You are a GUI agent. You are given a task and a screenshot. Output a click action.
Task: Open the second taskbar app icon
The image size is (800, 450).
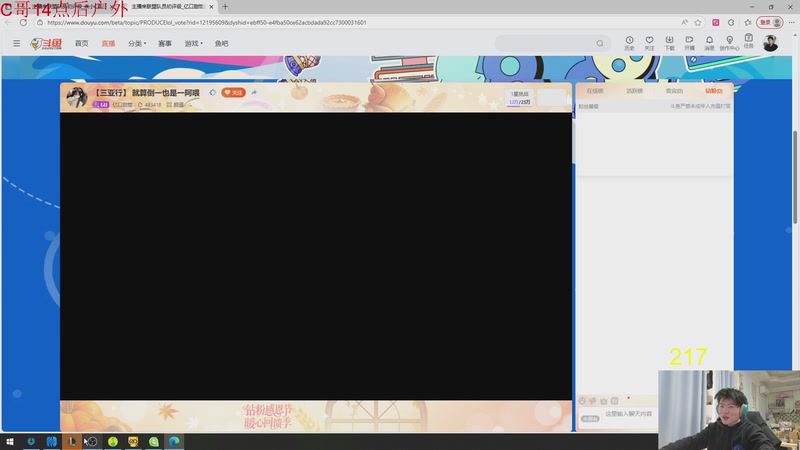pos(52,441)
